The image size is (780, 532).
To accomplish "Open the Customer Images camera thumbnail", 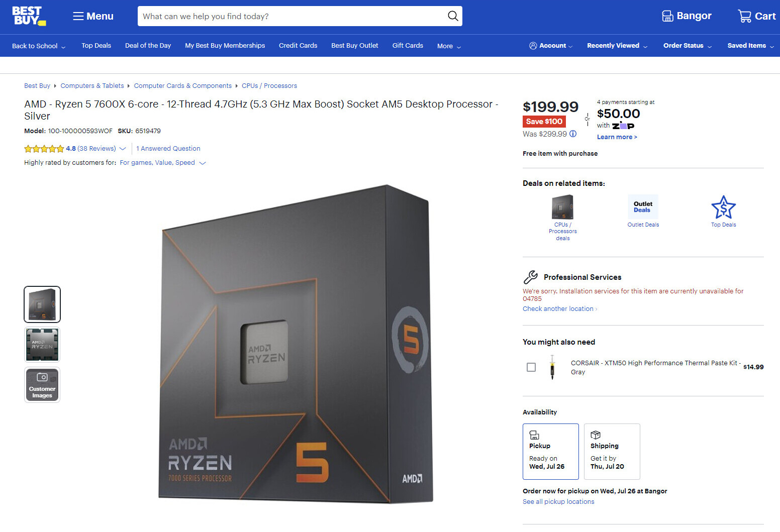I will tap(42, 385).
